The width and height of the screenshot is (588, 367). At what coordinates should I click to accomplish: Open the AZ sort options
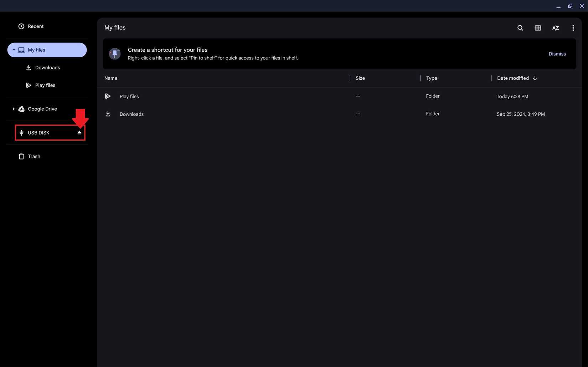click(555, 28)
